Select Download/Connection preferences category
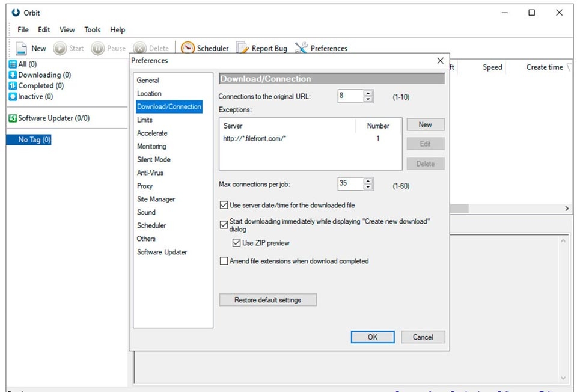The height and width of the screenshot is (392, 577). [169, 107]
